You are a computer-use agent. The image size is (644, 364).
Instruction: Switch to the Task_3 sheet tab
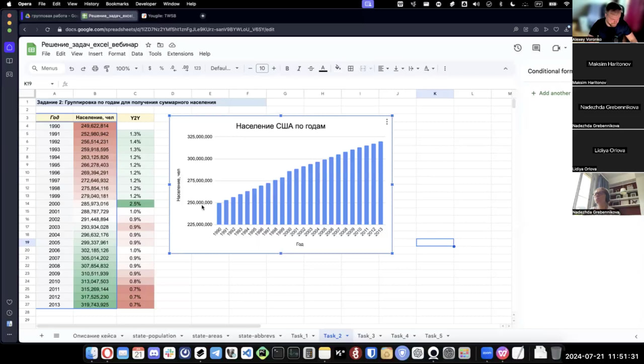pyautogui.click(x=366, y=336)
